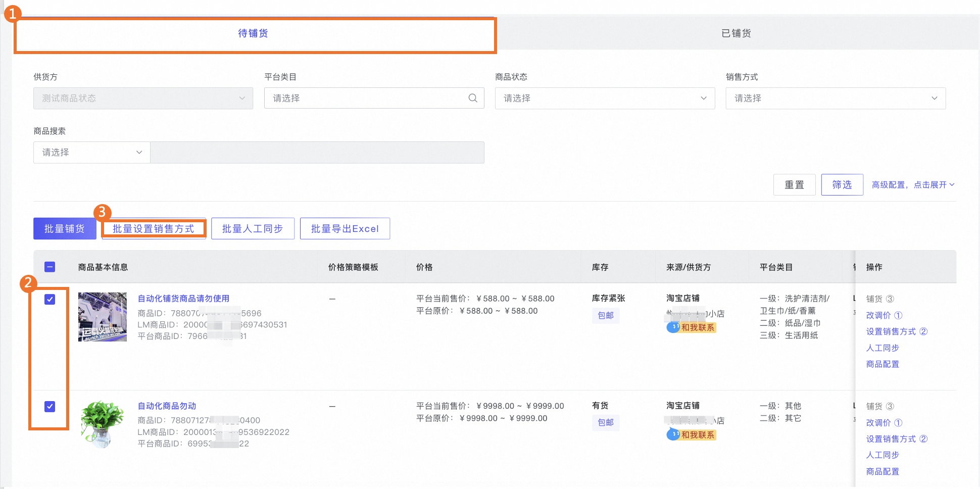This screenshot has width=980, height=489.
Task: Click the 平台类目 search magnifier icon
Action: click(x=473, y=98)
